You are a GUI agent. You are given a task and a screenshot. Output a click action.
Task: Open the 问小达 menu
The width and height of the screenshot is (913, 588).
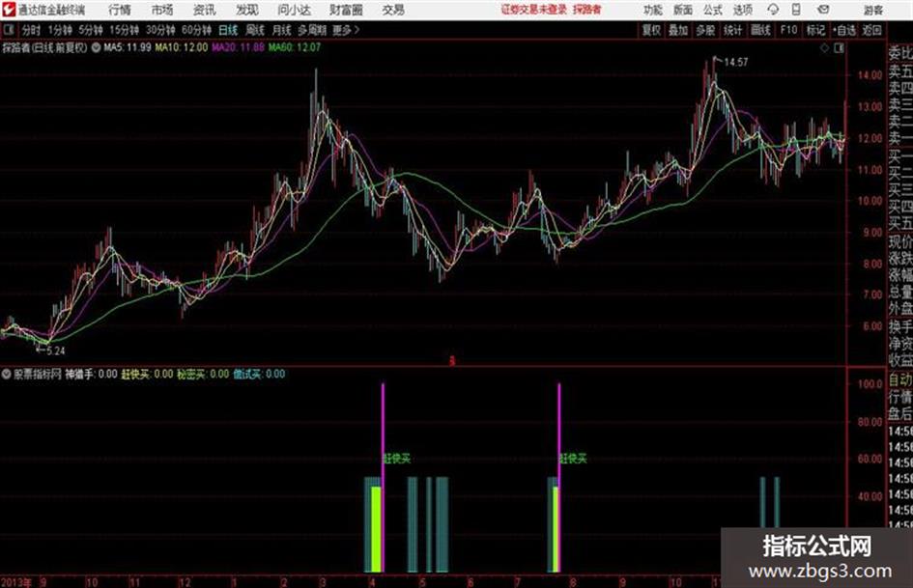click(294, 10)
